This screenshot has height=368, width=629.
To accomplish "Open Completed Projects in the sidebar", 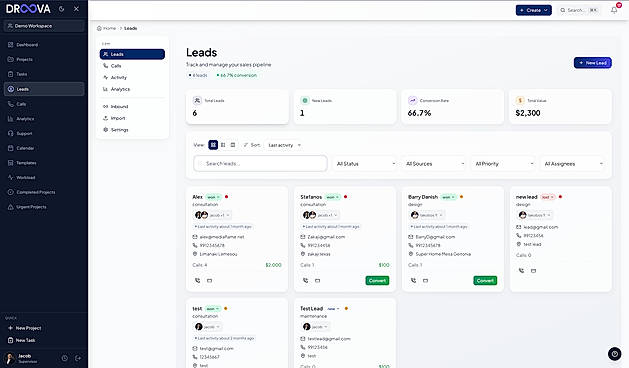I will [44, 192].
